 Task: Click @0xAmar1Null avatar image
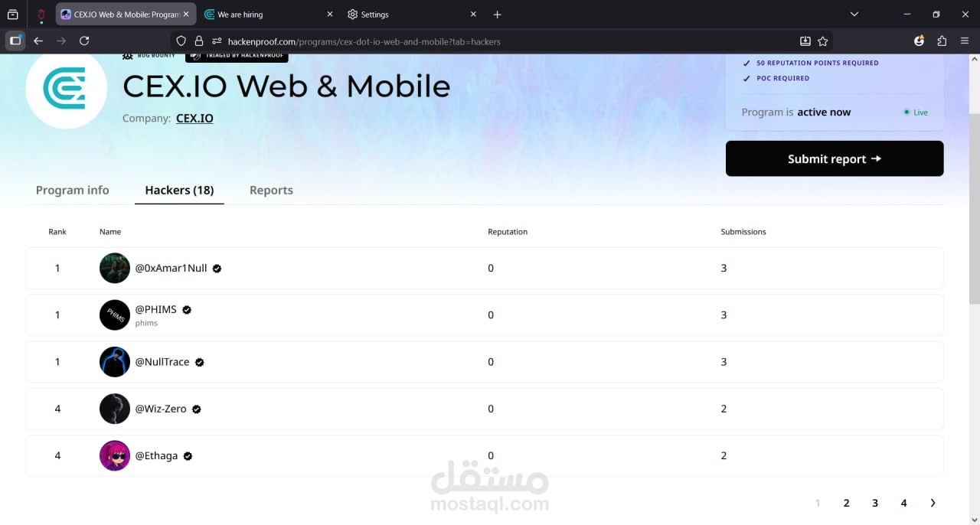(x=115, y=268)
